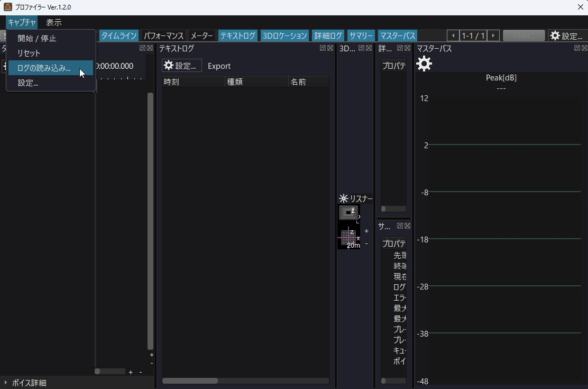Select ログの読み込み... menu entry
The height and width of the screenshot is (389, 588).
(x=51, y=68)
